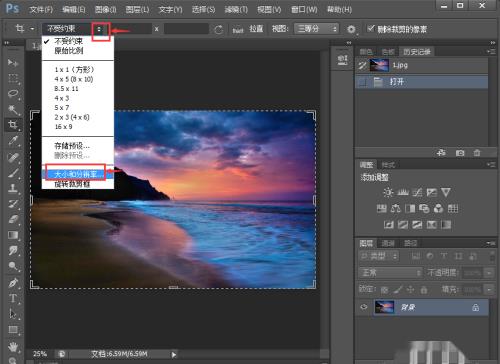The image size is (500, 364).
Task: Open the 正常 blend mode dropdown
Action: point(390,273)
